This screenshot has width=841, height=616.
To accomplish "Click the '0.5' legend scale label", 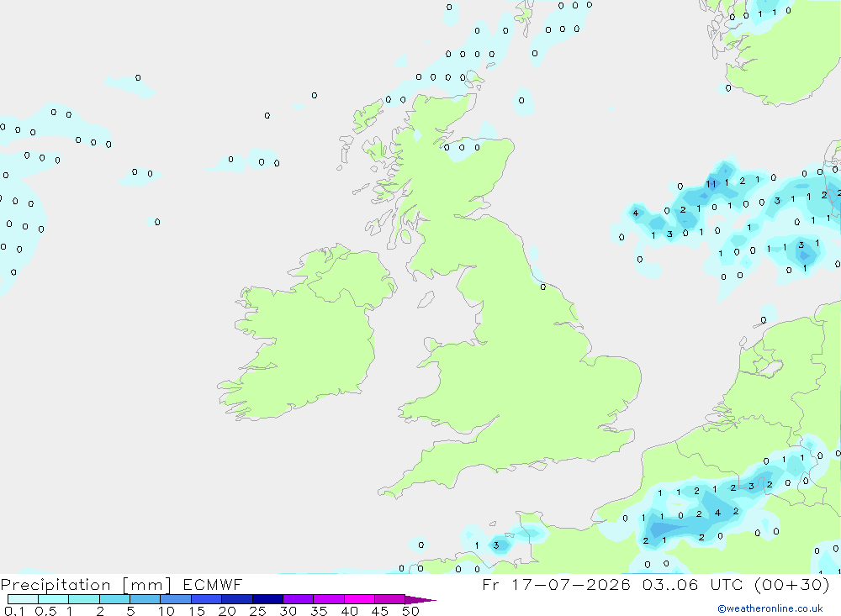I will point(45,611).
